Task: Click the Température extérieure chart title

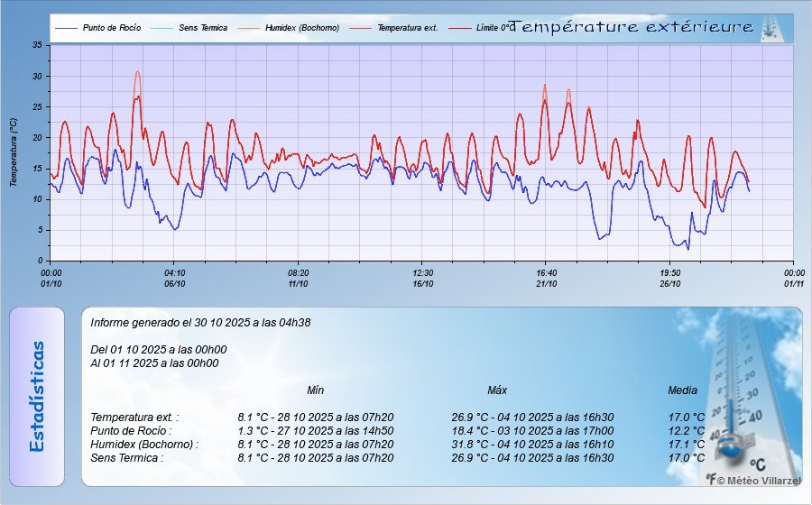Action: [x=631, y=28]
